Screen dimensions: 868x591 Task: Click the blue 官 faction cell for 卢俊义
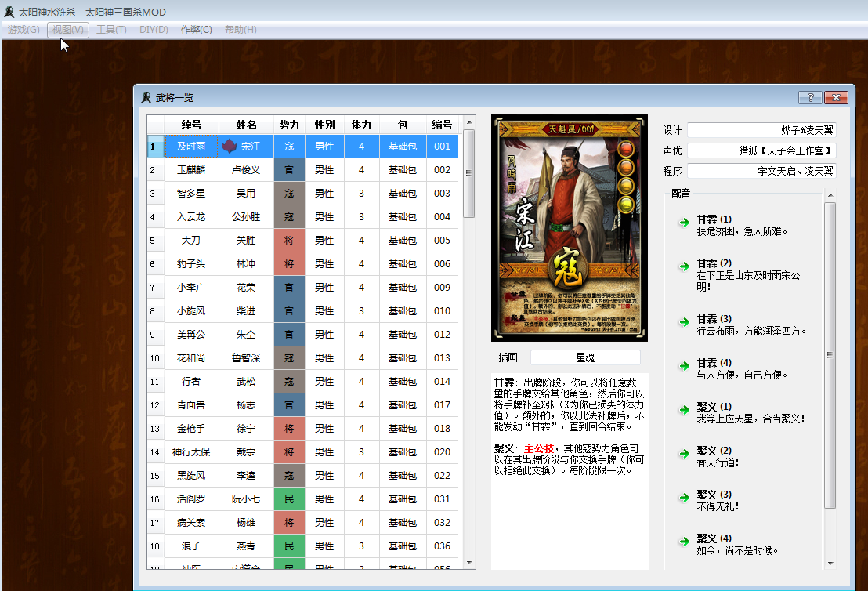[289, 170]
